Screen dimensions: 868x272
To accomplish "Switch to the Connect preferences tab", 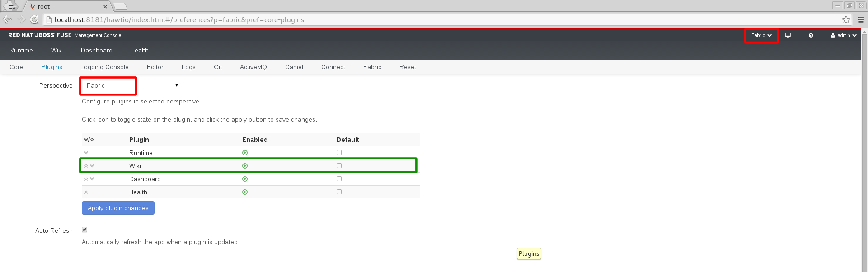I will click(x=333, y=67).
